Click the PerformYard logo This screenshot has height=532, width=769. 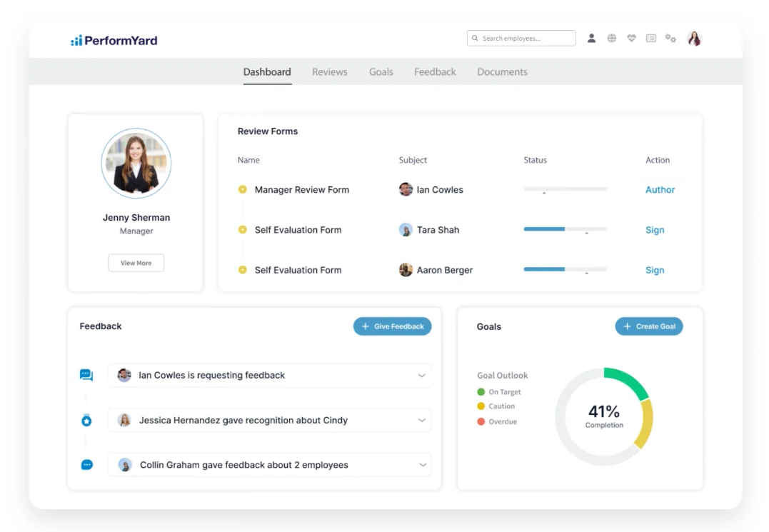point(114,40)
